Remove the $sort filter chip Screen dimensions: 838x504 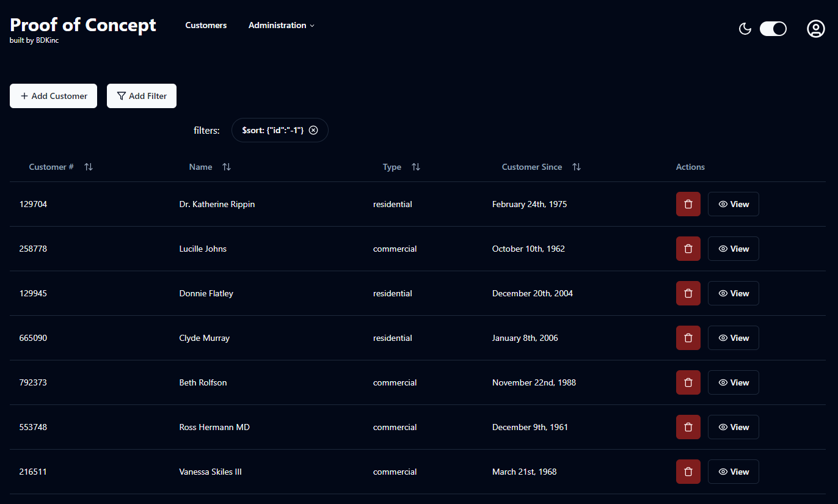pos(313,130)
